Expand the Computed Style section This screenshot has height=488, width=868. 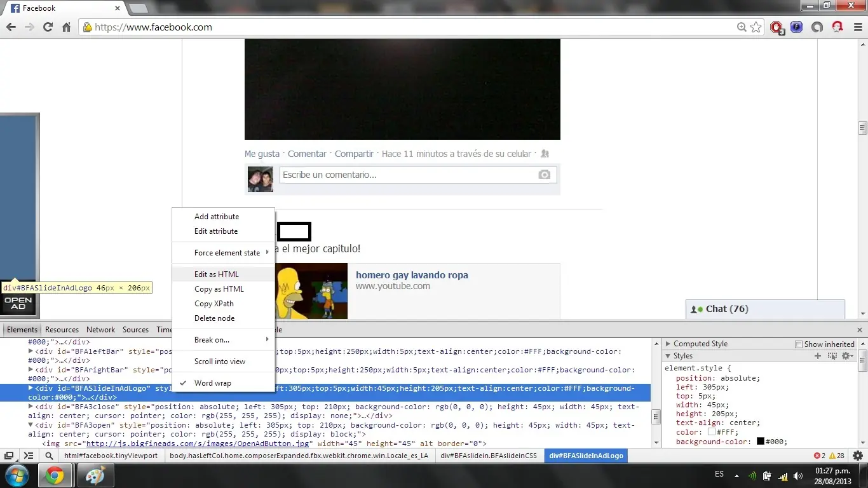click(x=668, y=344)
